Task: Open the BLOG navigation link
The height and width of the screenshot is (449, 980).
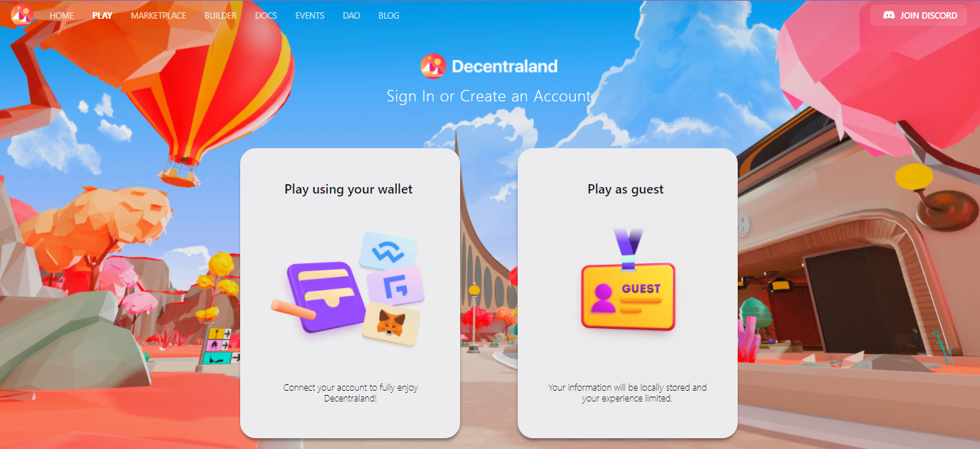Action: click(389, 15)
